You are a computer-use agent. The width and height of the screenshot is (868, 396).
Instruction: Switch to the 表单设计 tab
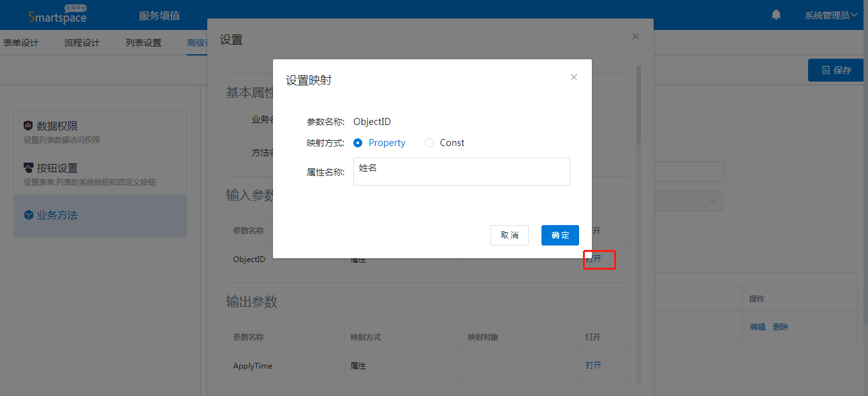20,43
